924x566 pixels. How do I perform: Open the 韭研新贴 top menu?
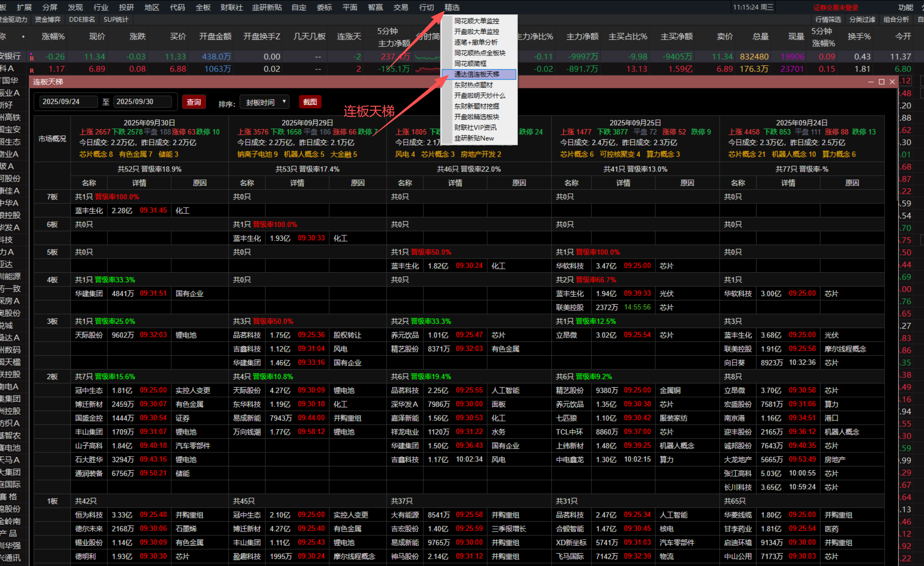click(x=267, y=8)
